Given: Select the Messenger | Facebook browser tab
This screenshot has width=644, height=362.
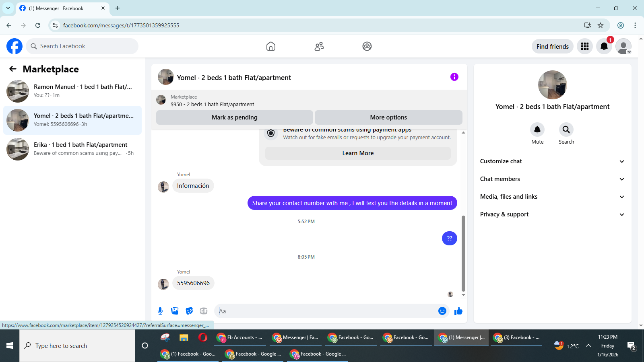Looking at the screenshot, I should tap(62, 8).
